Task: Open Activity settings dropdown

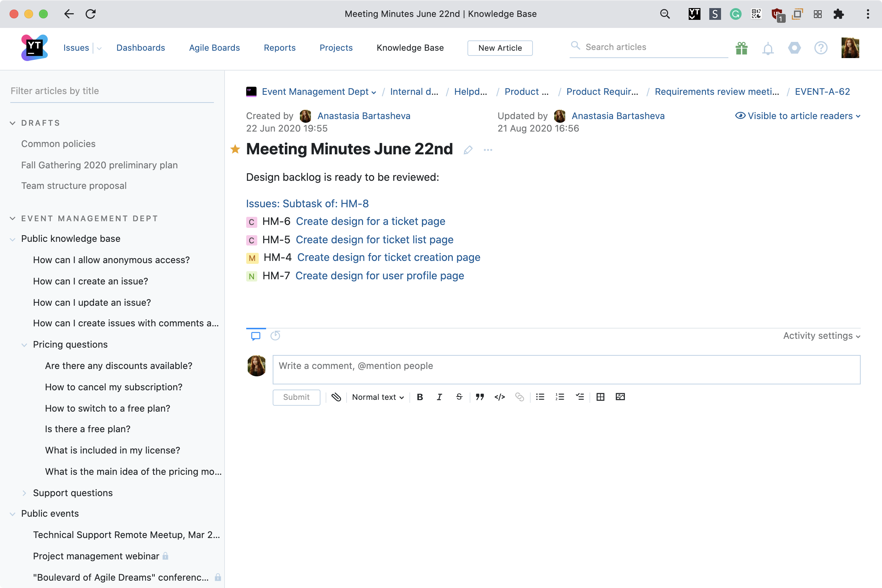Action: (821, 336)
